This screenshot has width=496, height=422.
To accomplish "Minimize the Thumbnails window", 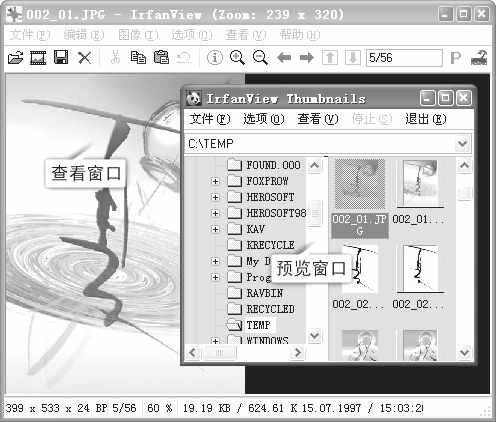I will [427, 98].
